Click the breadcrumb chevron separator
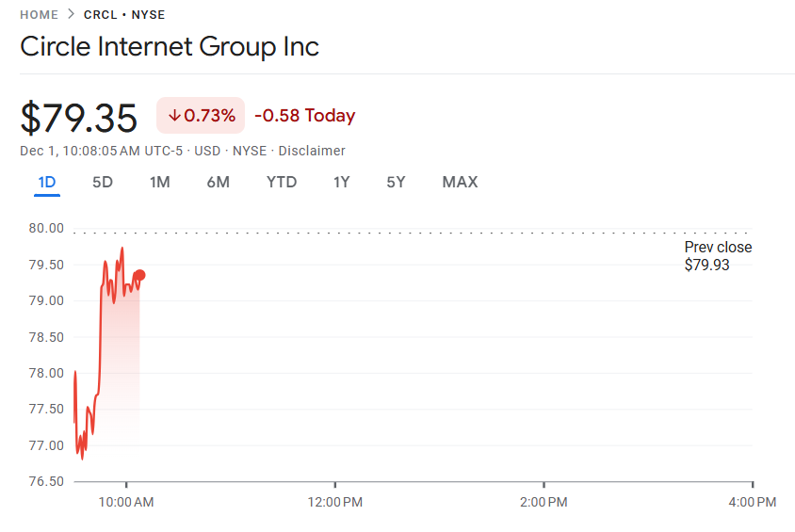The image size is (795, 532). pyautogui.click(x=71, y=15)
